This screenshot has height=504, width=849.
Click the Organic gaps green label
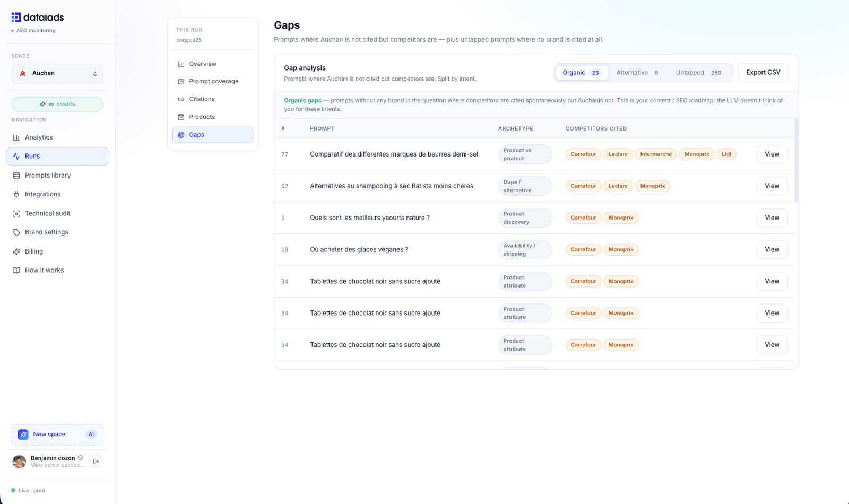coord(302,101)
